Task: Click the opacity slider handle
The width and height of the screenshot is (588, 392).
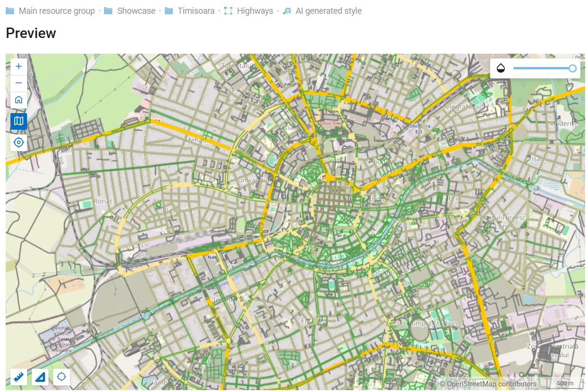Action: (x=572, y=68)
